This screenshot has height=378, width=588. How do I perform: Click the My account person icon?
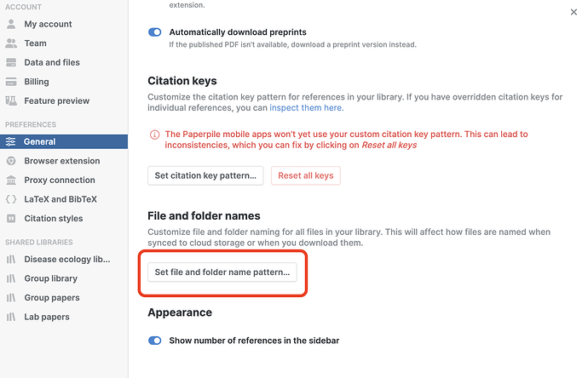(11, 24)
